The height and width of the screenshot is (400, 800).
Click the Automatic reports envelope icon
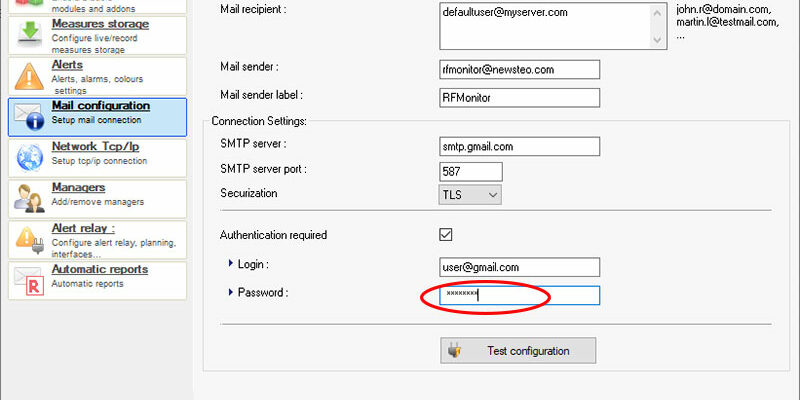click(29, 281)
